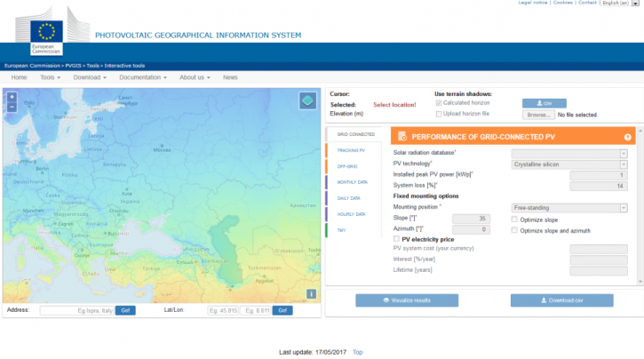The width and height of the screenshot is (644, 359).
Task: Click the grid-connected PV calculator header icon
Action: pos(402,137)
